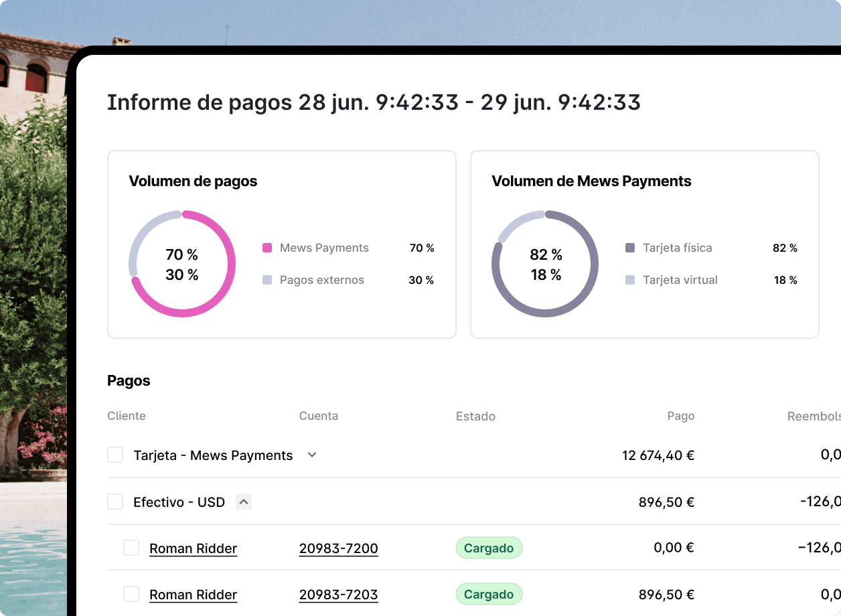This screenshot has height=616, width=841.
Task: Click the Volumen de pagos donut chart
Action: coord(182,264)
